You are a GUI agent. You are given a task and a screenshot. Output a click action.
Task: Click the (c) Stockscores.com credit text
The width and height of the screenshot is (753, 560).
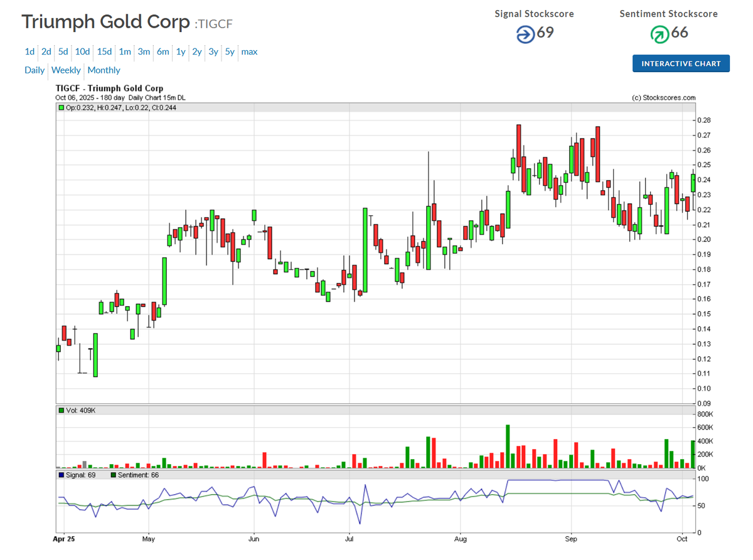(664, 98)
